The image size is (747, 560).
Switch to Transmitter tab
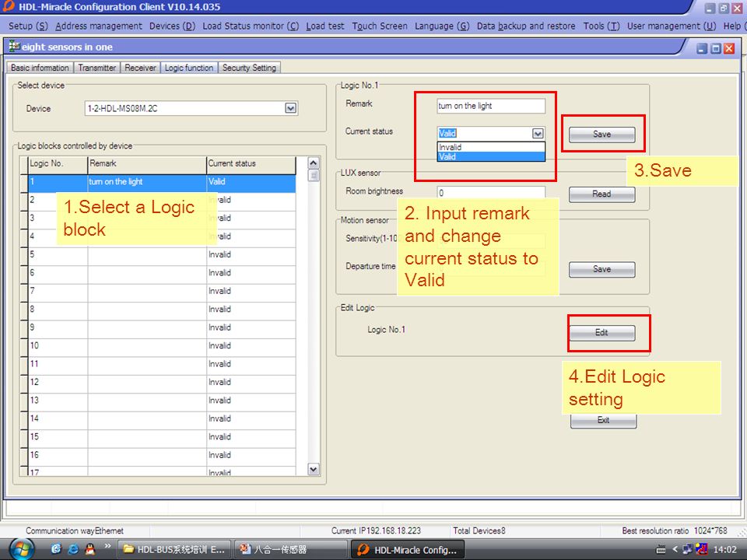[97, 68]
